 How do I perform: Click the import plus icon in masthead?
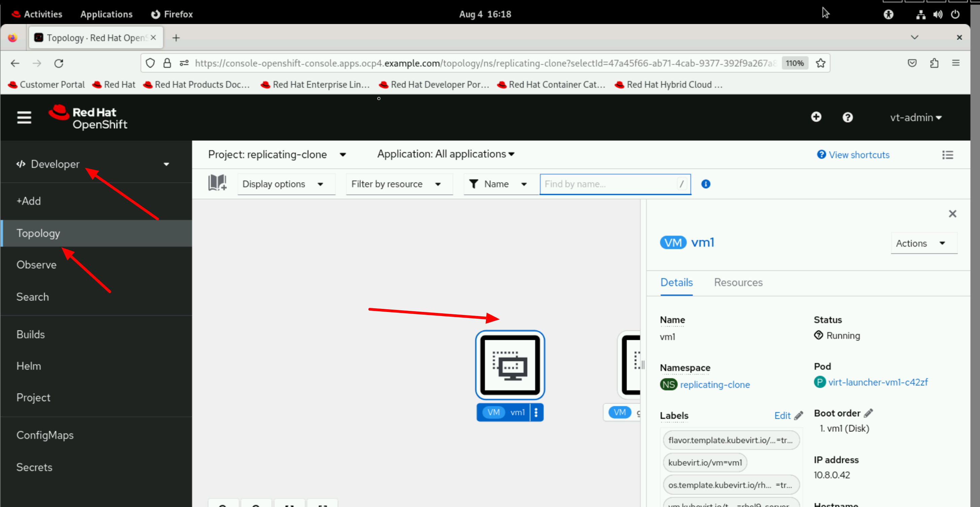[x=816, y=117]
